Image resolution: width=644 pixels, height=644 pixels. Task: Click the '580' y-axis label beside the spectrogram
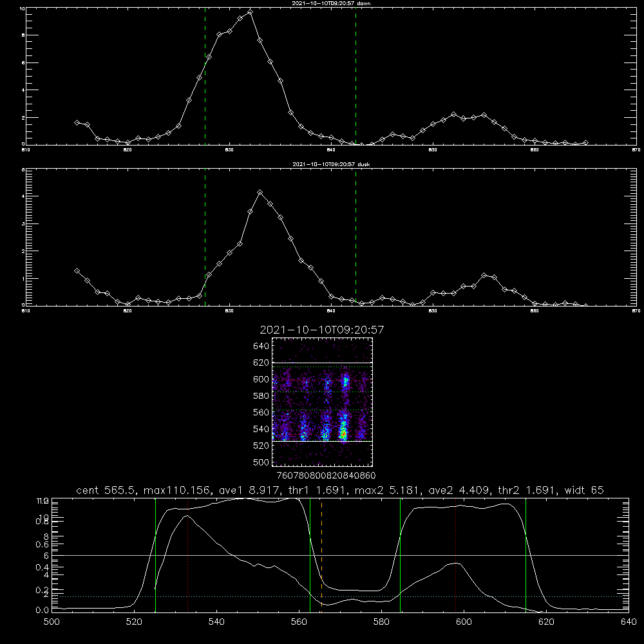(x=261, y=396)
